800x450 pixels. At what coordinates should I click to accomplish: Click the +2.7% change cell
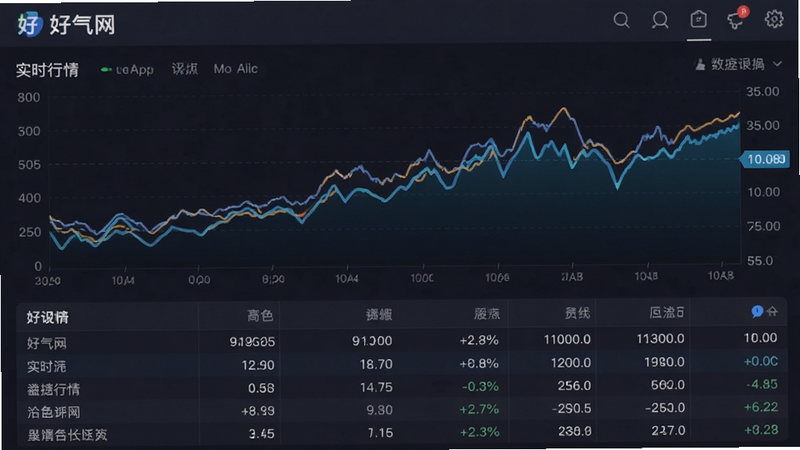click(x=479, y=409)
